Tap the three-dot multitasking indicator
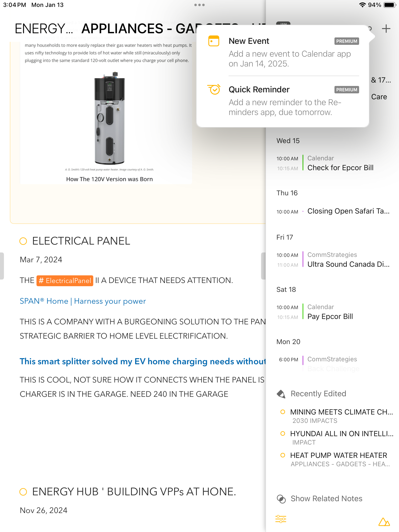 (199, 5)
